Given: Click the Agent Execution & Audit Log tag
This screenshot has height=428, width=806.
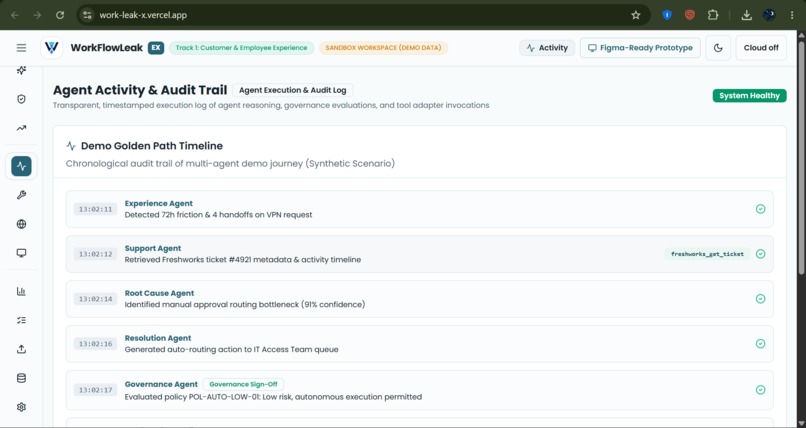Looking at the screenshot, I should point(292,90).
